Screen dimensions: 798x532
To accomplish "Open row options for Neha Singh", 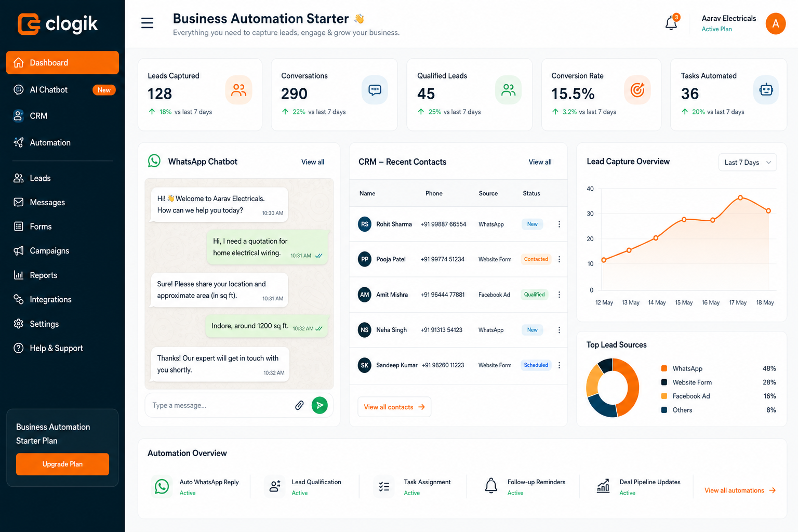I will click(x=559, y=330).
